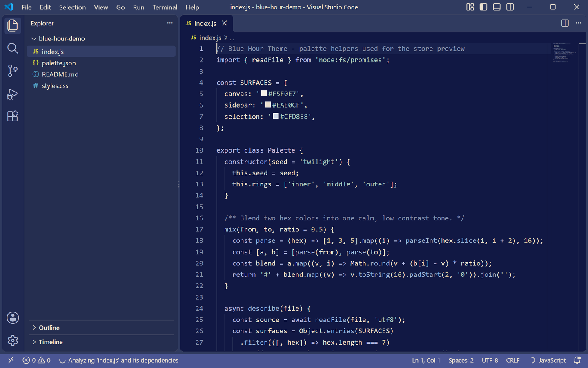Open remote window indicator in status bar

[x=11, y=360]
